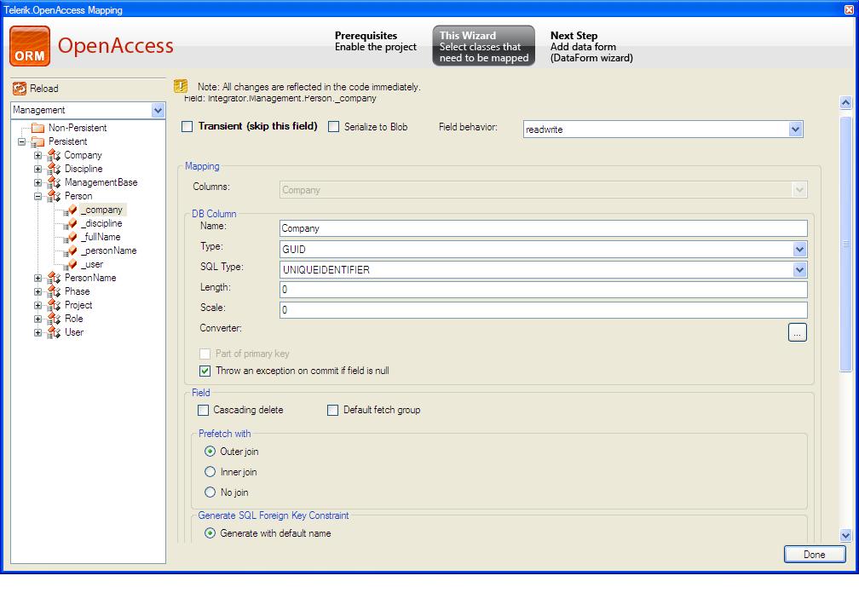This screenshot has width=859, height=616.
Task: Click the Scale input field
Action: tap(543, 310)
